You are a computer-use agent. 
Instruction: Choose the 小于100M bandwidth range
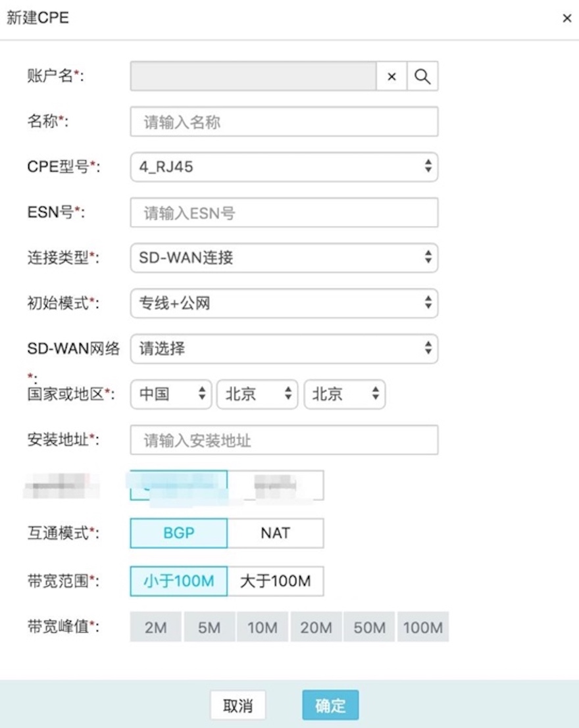(179, 581)
